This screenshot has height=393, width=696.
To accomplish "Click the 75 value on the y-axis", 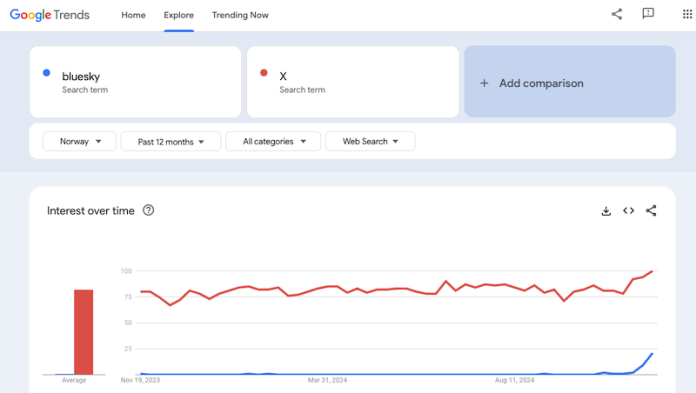I will (128, 297).
